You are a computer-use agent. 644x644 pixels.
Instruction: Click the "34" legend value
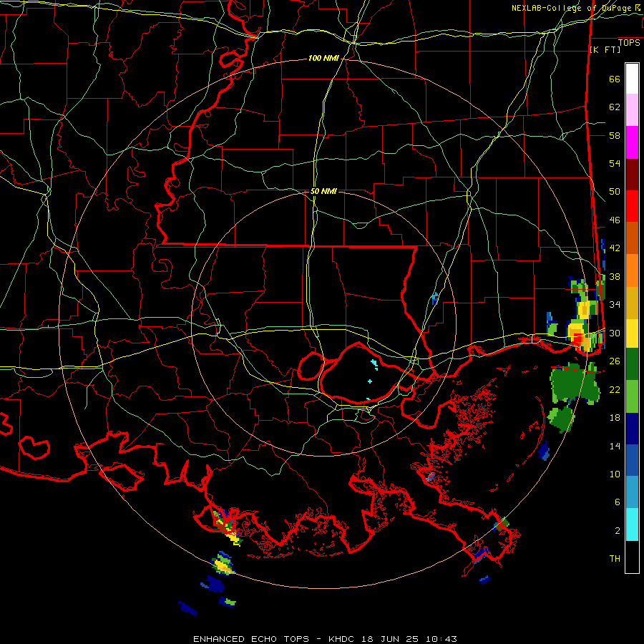click(615, 305)
